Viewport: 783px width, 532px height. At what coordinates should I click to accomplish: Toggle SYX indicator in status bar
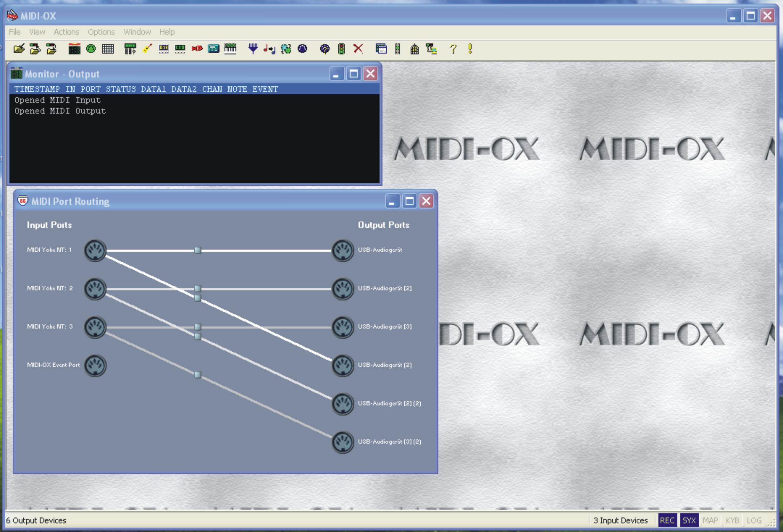(x=689, y=520)
